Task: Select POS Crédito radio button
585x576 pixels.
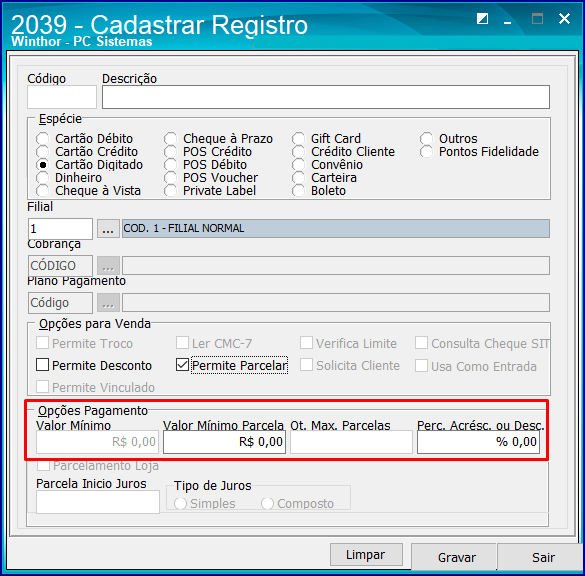Action: point(171,151)
